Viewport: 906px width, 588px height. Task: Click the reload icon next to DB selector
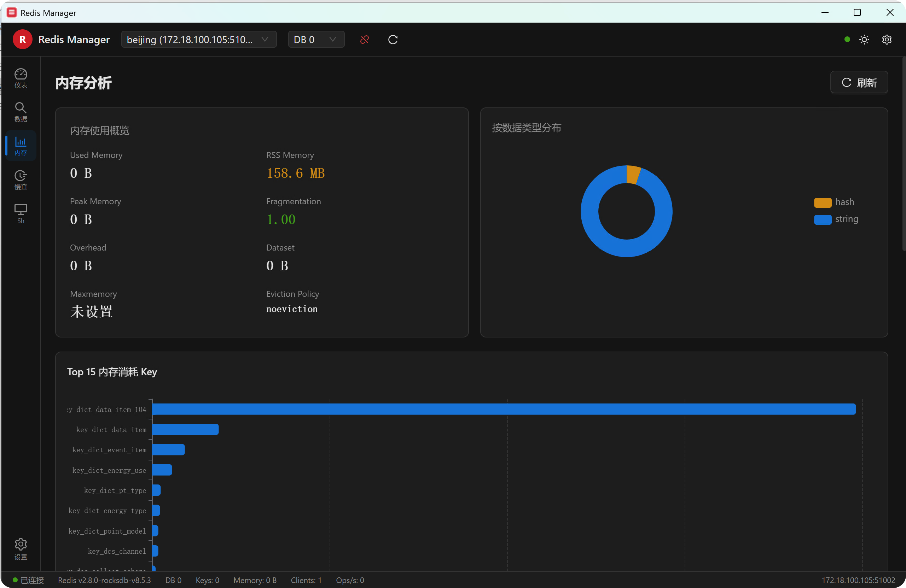(393, 40)
